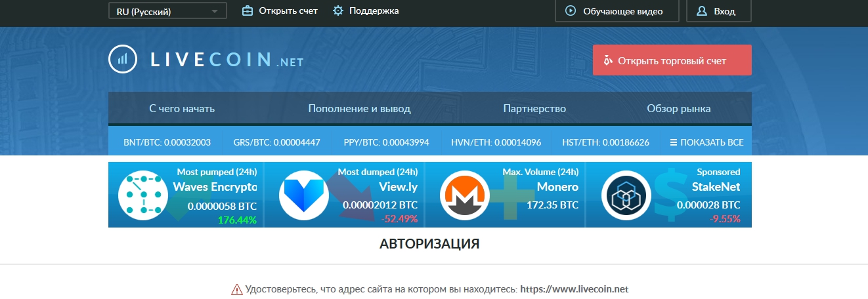Click the -9.55% StakeNet change value
Image resolution: width=868 pixels, height=299 pixels.
[x=725, y=219]
